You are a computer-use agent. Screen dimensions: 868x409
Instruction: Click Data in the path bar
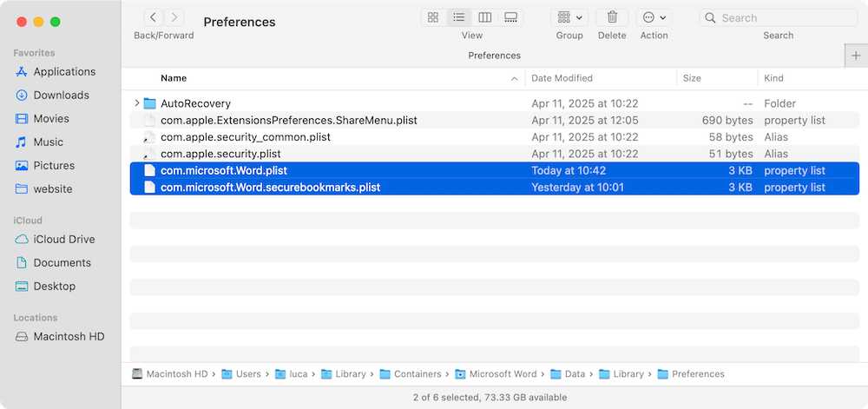568,374
